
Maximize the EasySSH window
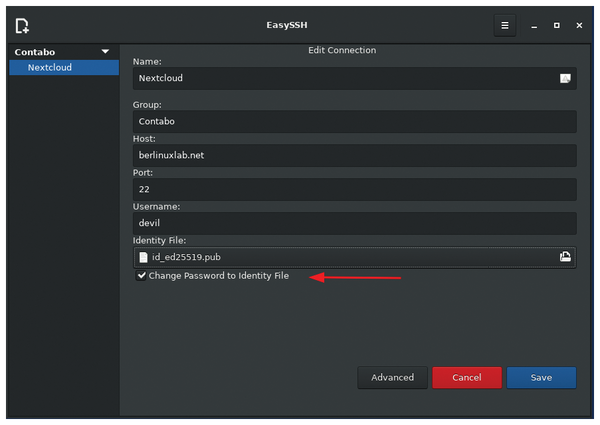556,25
